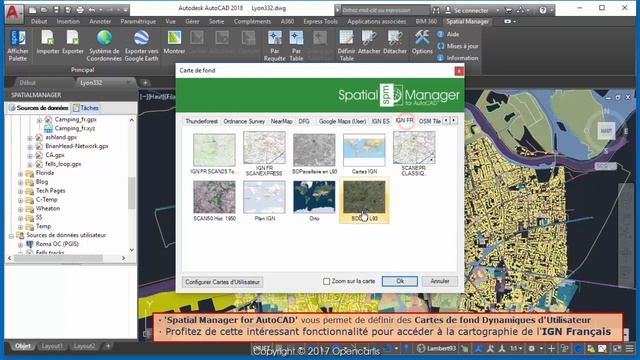The width and height of the screenshot is (640, 360).
Task: Add new drawing tab with plus
Action: tap(145, 82)
